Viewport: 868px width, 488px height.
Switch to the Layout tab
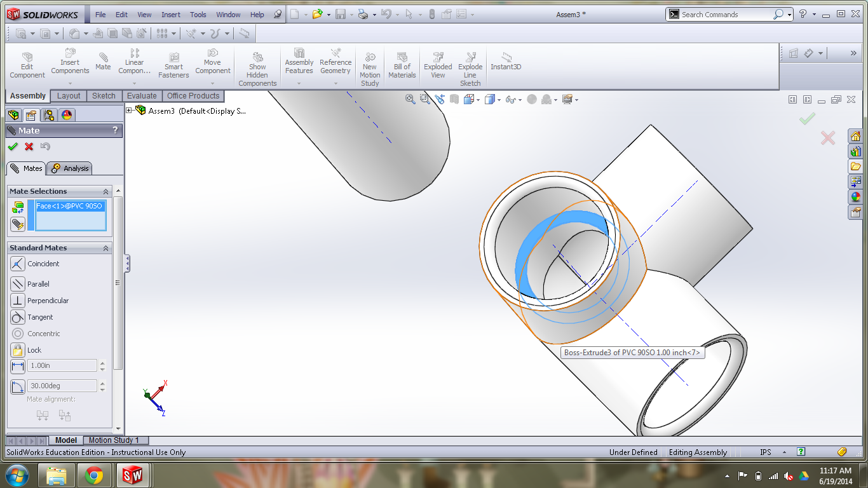point(69,96)
